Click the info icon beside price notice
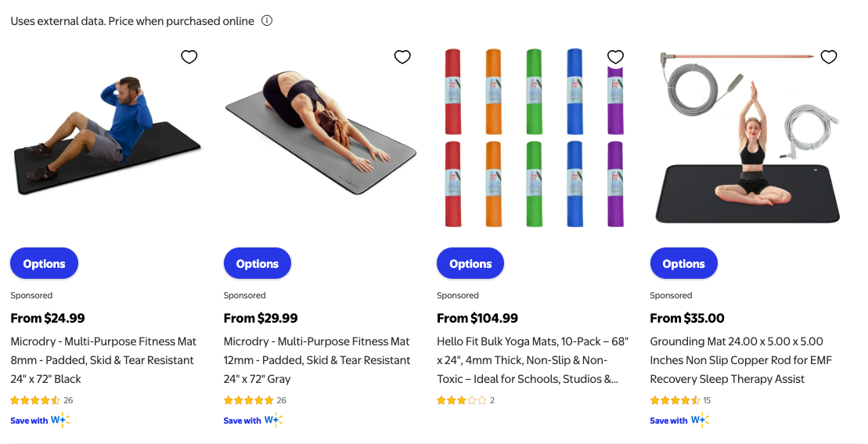 [x=267, y=21]
